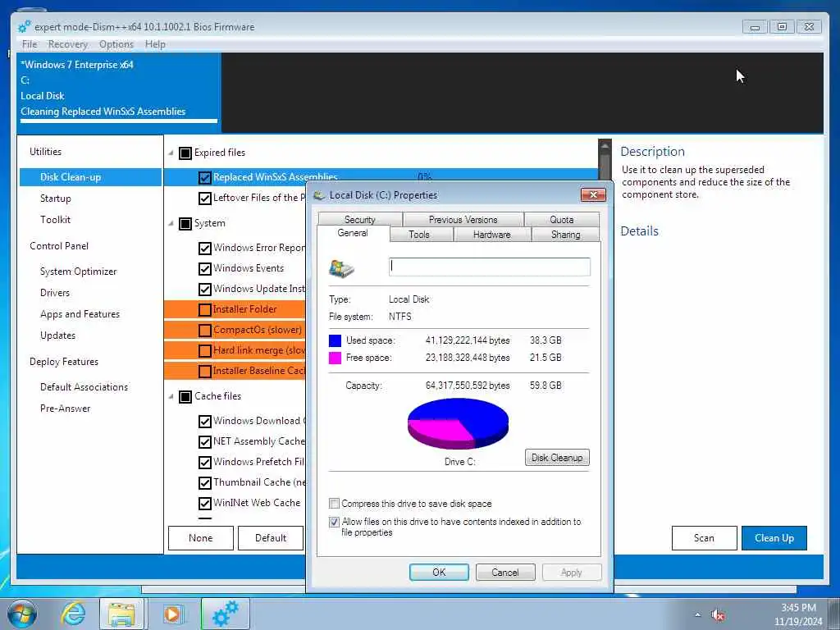
Task: Switch to the Security tab
Action: point(360,219)
